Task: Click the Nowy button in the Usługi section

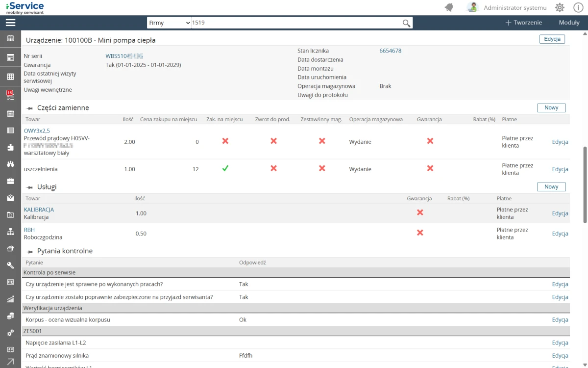Action: tap(551, 187)
